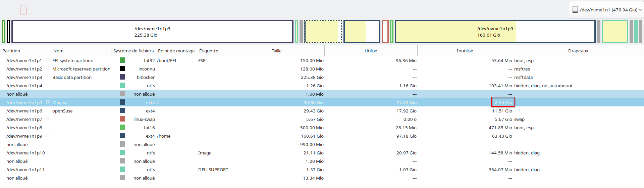Select the /dev/nvme1n1p8 partition row

(322, 128)
